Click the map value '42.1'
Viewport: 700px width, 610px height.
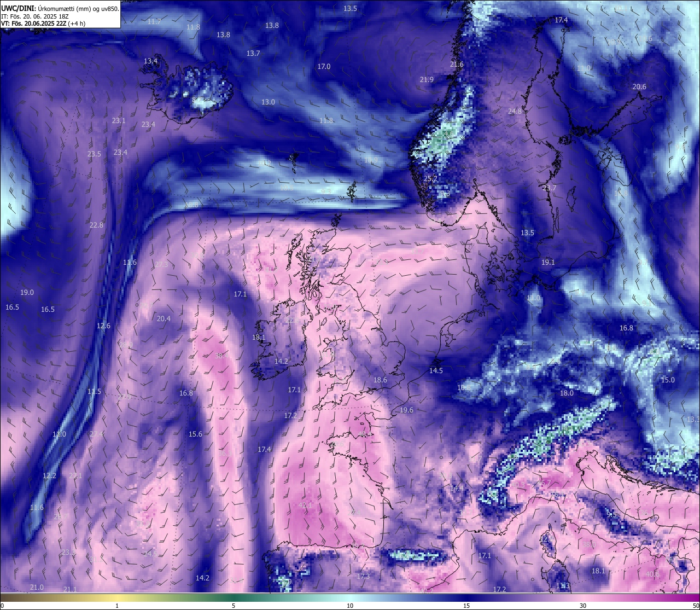305,506
